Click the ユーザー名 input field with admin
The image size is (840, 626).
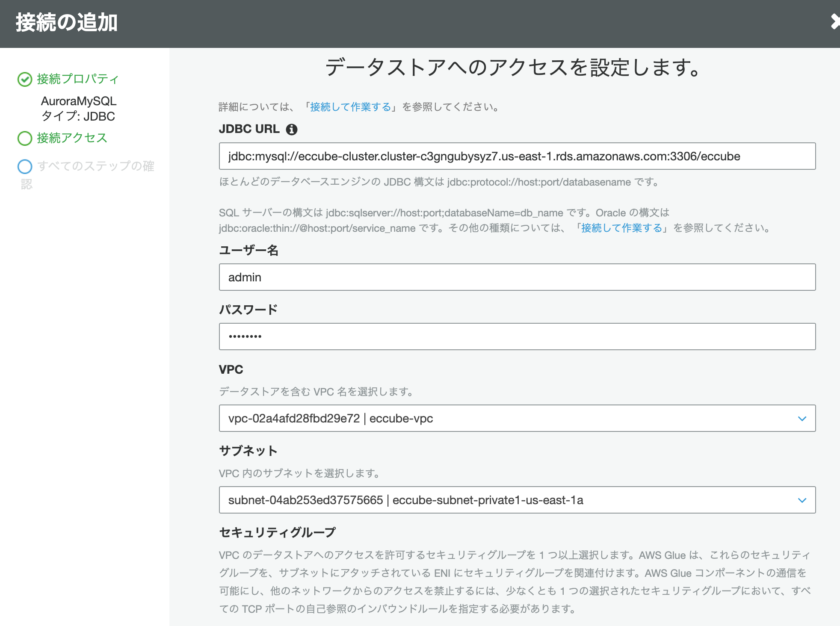pos(517,277)
